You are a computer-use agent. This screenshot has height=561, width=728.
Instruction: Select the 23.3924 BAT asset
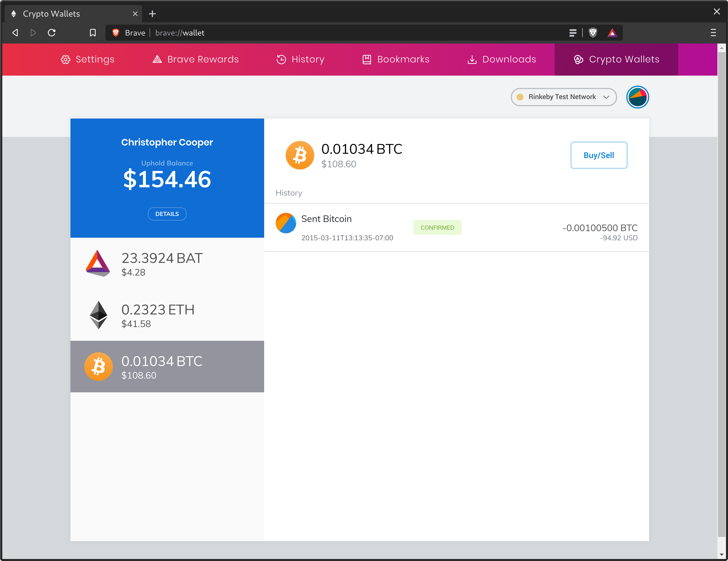(x=167, y=263)
